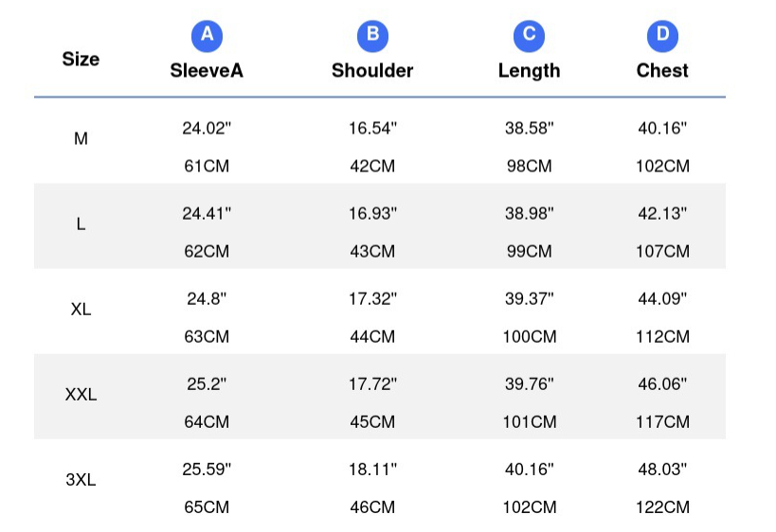Click the 45CM shoulder value for XXL
Viewport: 776px width, 532px height.
(372, 422)
